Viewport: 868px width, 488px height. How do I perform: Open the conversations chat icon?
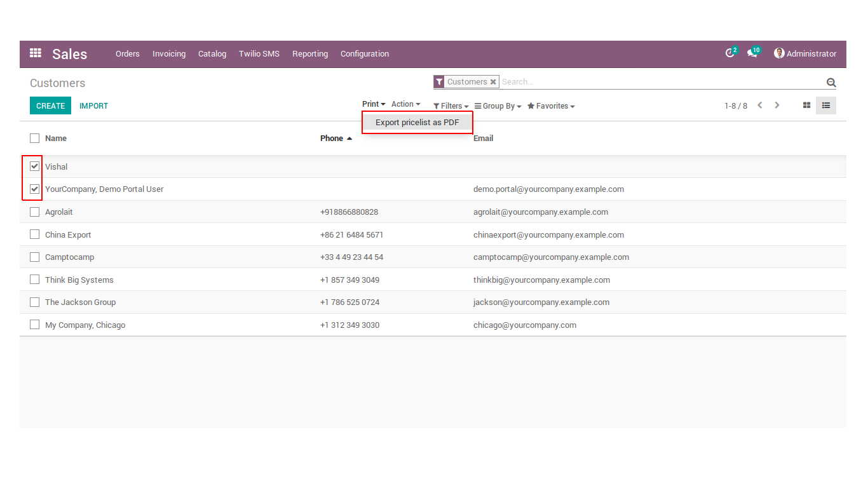pyautogui.click(x=752, y=53)
